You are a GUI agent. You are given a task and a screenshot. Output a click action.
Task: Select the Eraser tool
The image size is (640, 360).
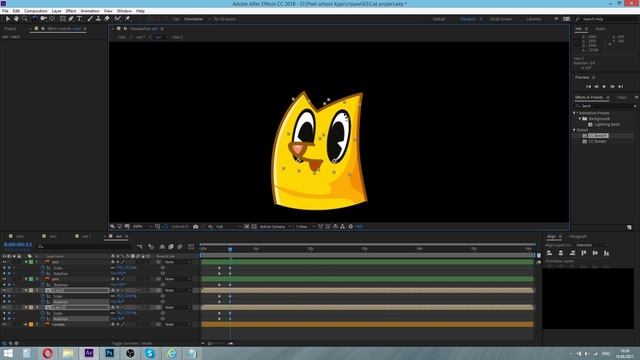point(107,19)
